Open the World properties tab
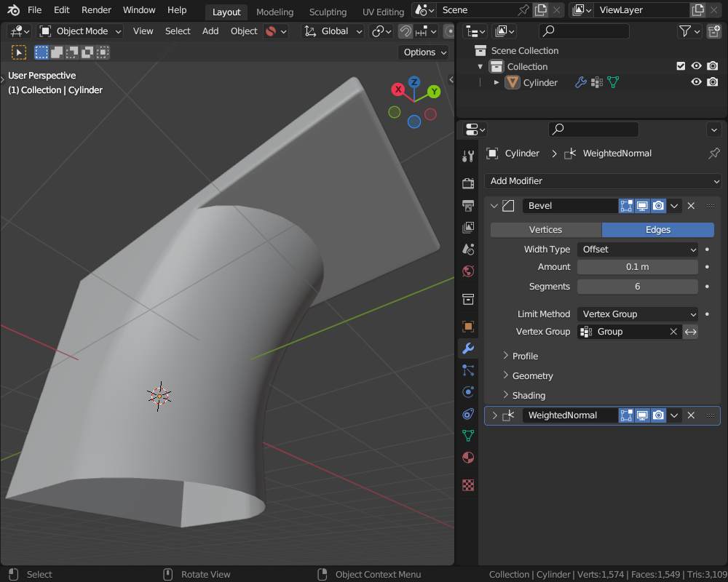The image size is (728, 582). click(468, 271)
